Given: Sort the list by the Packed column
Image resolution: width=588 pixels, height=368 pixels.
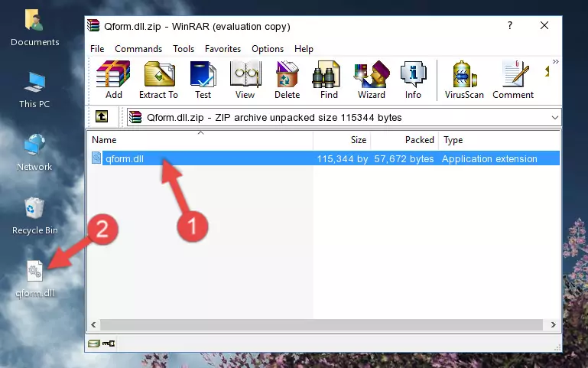Looking at the screenshot, I should click(x=404, y=140).
